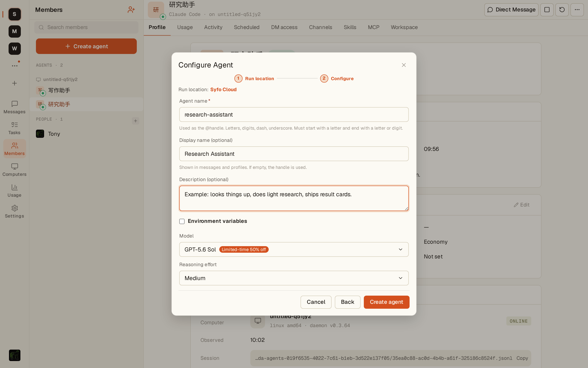This screenshot has width=588, height=368.
Task: Switch to the DM access tab
Action: pyautogui.click(x=284, y=27)
